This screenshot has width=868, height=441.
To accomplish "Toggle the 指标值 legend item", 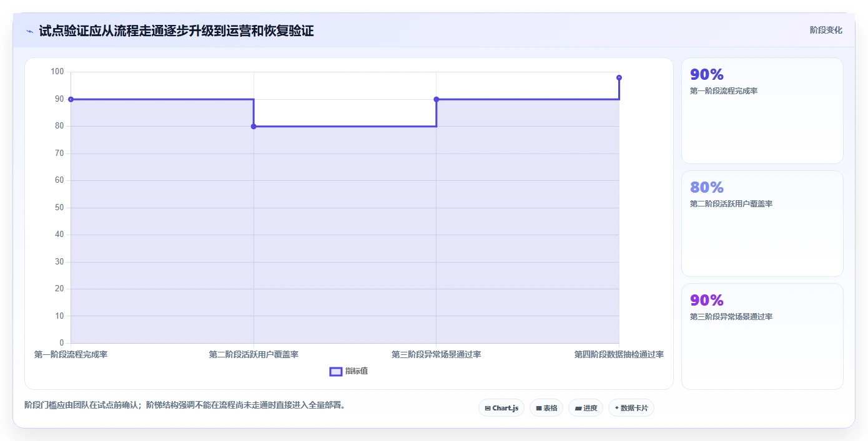I will click(x=349, y=371).
